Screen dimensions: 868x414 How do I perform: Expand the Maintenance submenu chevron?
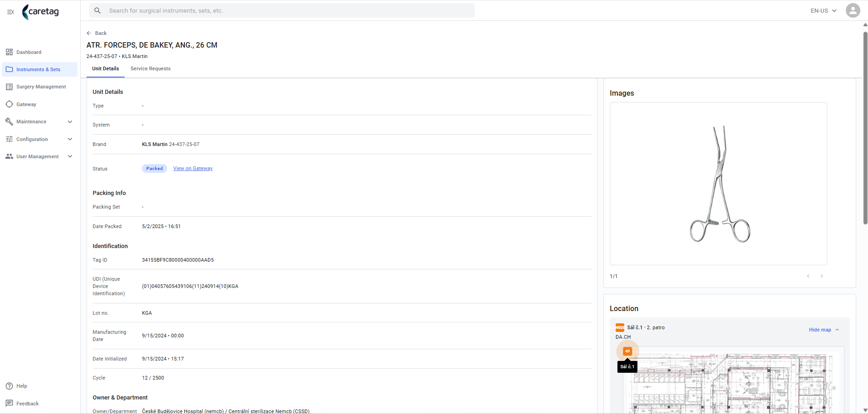tap(70, 122)
